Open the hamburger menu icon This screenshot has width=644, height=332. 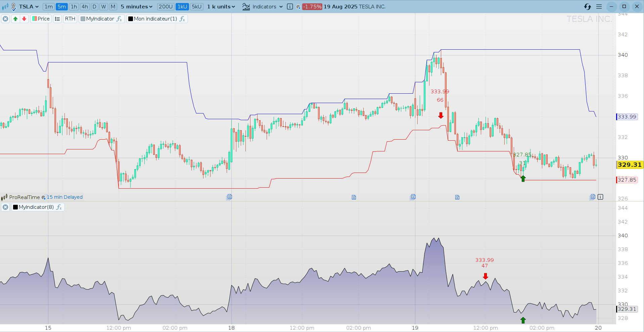599,7
